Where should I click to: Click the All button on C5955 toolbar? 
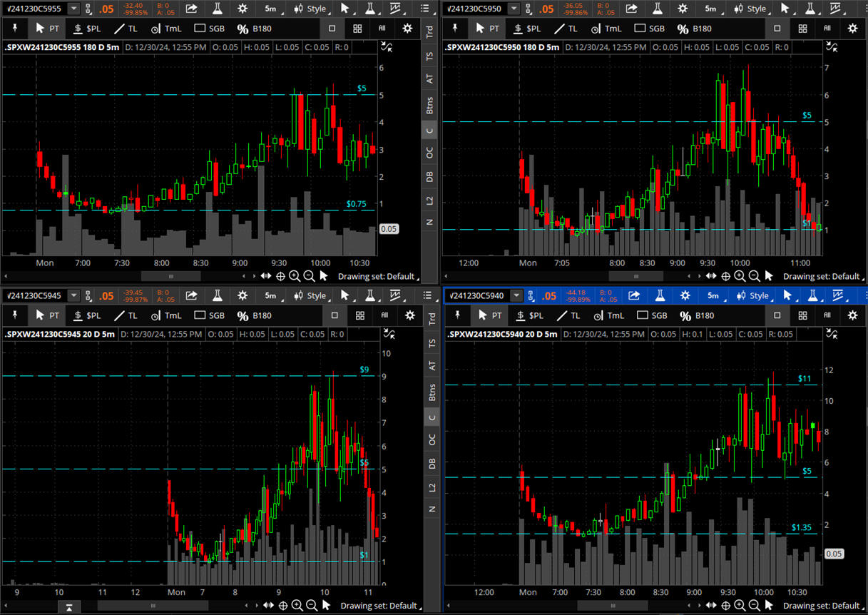click(382, 29)
